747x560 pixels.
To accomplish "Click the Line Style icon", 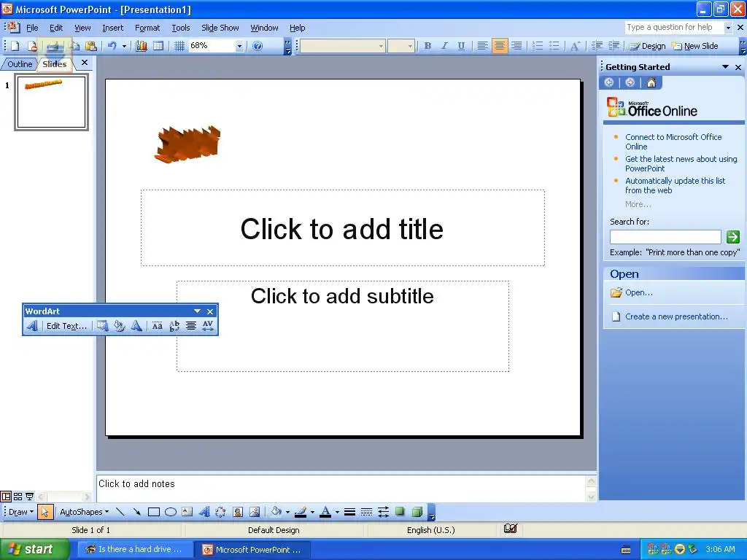I will 349,512.
